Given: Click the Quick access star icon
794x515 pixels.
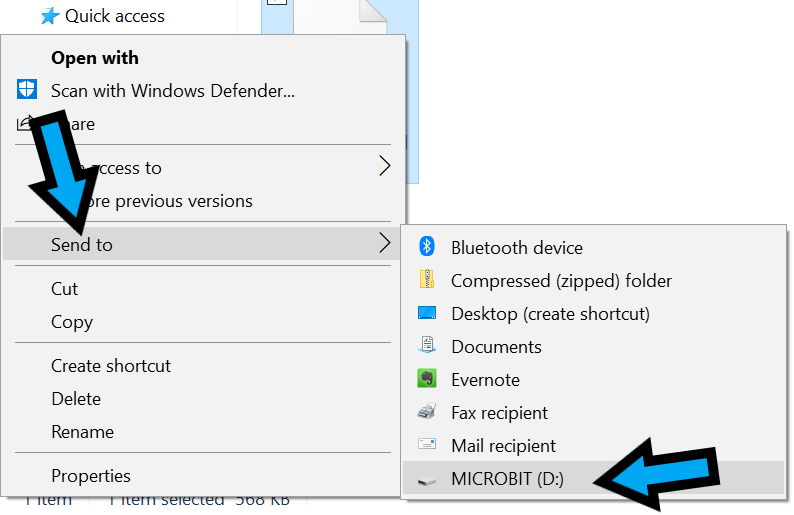Looking at the screenshot, I should click(x=50, y=16).
